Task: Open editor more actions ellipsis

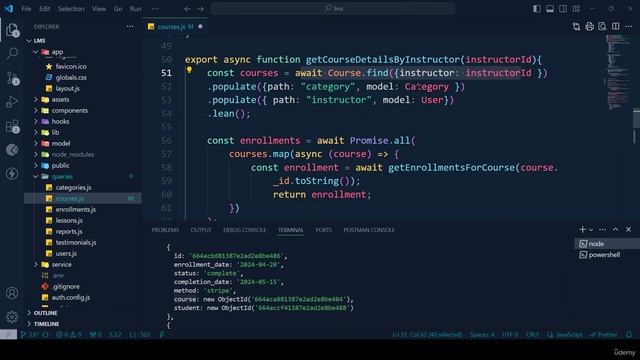Action: (629, 27)
